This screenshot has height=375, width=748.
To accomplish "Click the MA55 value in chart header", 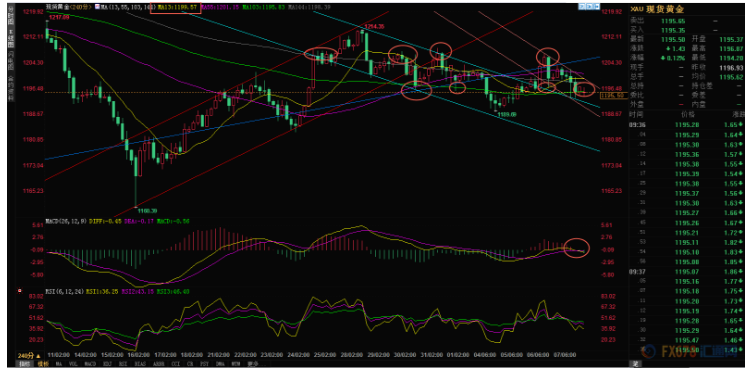I will (220, 7).
